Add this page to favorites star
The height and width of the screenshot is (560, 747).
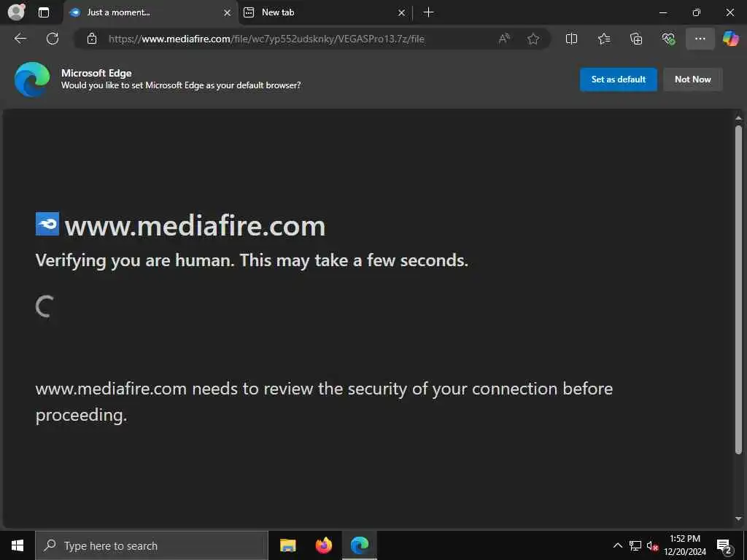point(533,39)
